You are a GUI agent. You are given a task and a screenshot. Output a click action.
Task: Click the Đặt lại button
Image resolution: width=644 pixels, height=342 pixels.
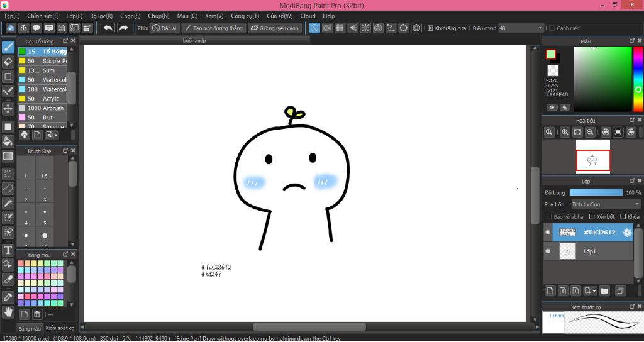point(164,28)
